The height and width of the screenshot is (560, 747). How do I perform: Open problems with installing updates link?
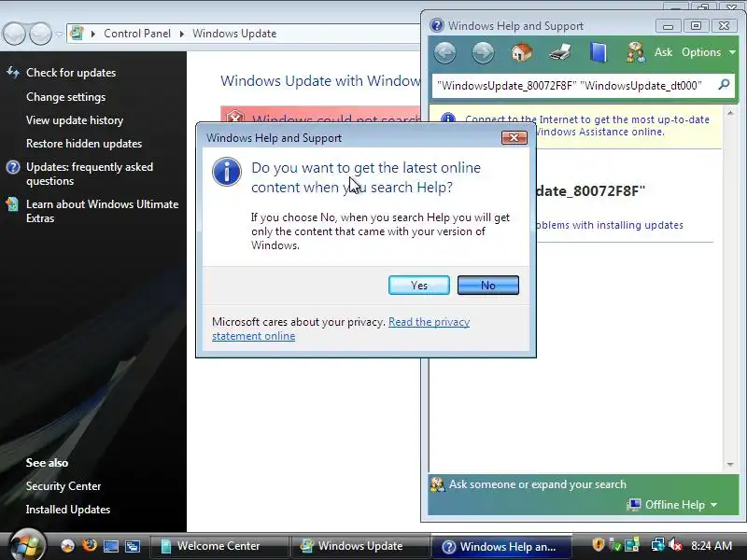click(609, 225)
